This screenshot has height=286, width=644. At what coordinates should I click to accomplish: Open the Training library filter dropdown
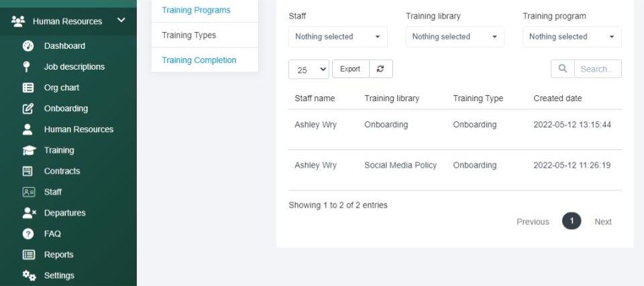coord(455,37)
